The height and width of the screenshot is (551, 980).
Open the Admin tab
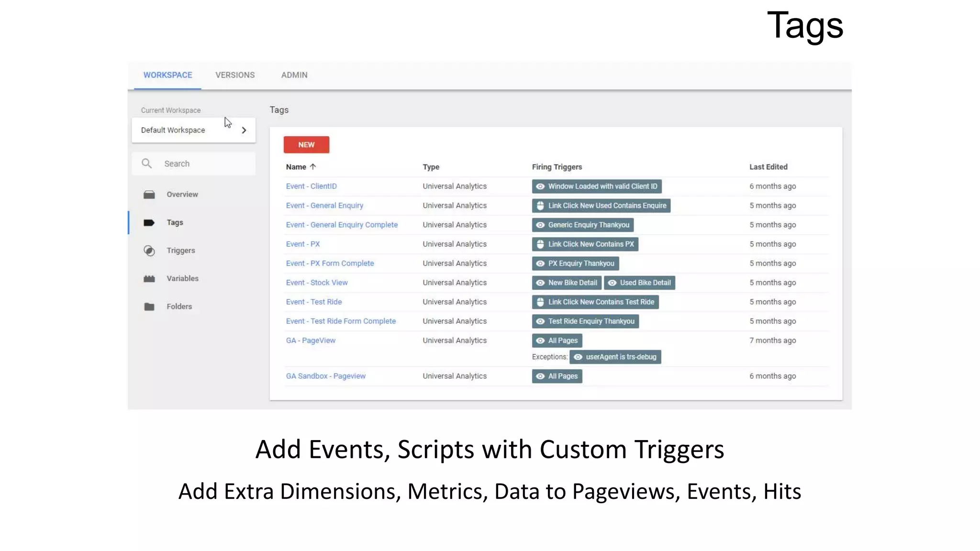click(294, 75)
